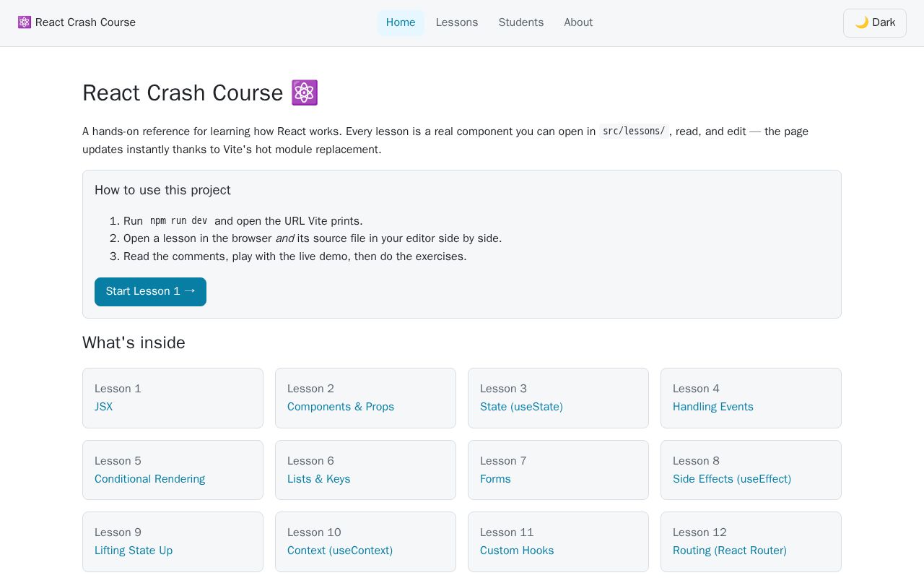Open the Lessons nav item

(x=457, y=22)
